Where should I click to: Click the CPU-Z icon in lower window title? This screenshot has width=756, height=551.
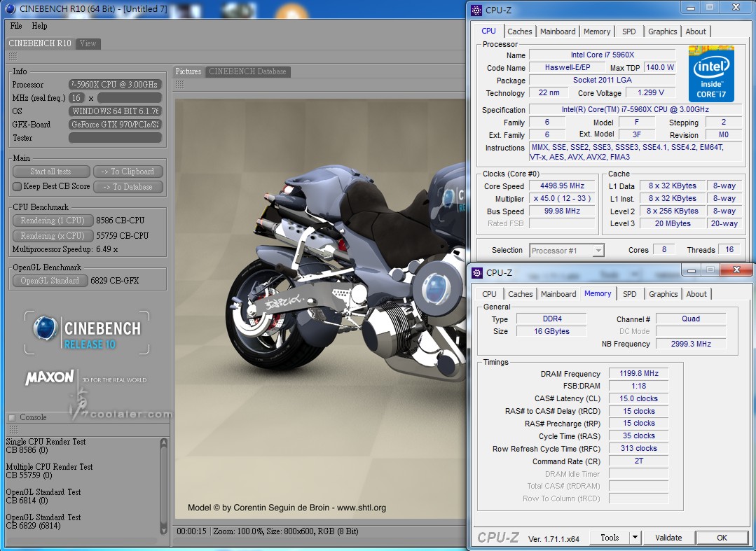[x=477, y=272]
